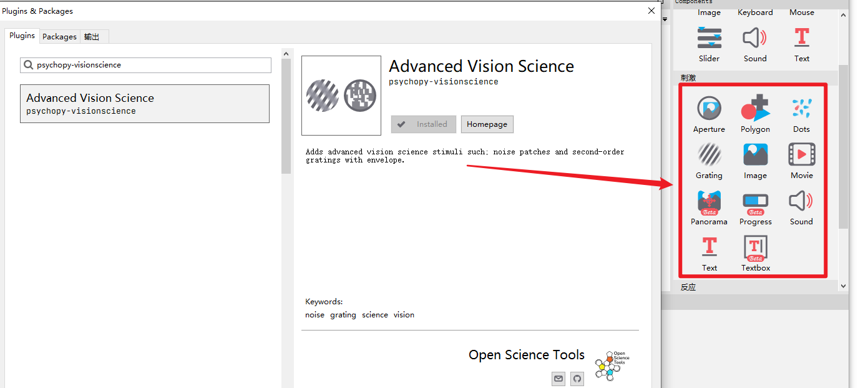Expand the 反应 components section
The image size is (868, 388).
688,287
